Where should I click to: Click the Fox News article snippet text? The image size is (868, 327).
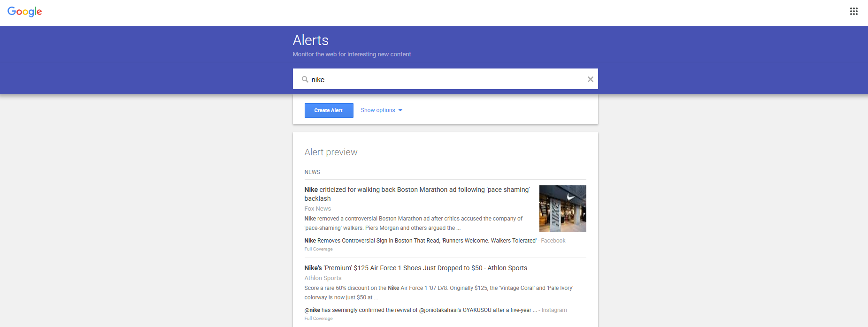413,223
